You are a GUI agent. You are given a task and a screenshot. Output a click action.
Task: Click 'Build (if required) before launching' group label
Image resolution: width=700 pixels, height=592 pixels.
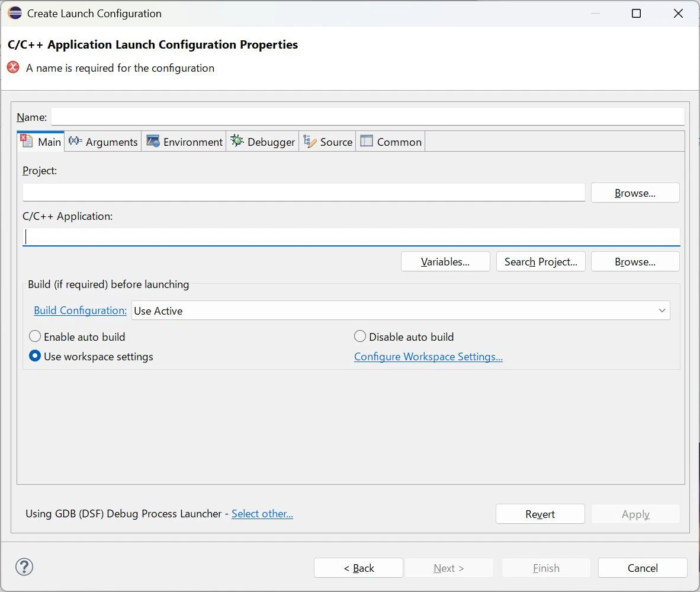pyautogui.click(x=108, y=284)
